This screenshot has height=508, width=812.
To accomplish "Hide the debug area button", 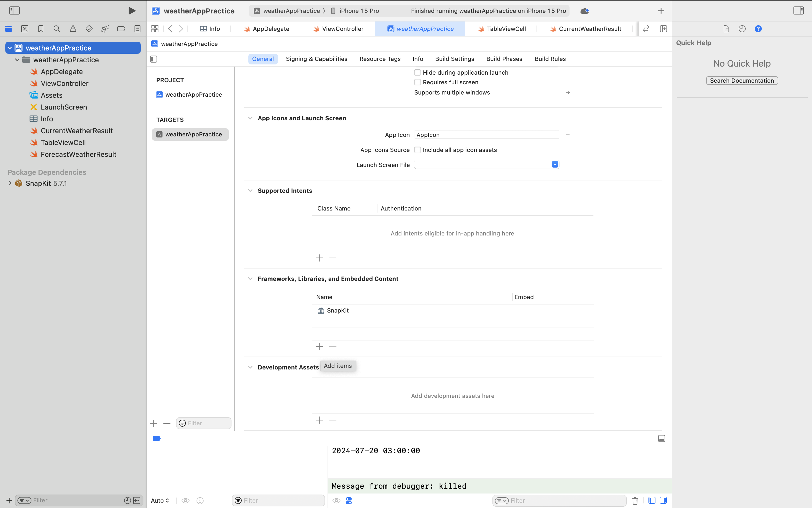I will [x=661, y=438].
